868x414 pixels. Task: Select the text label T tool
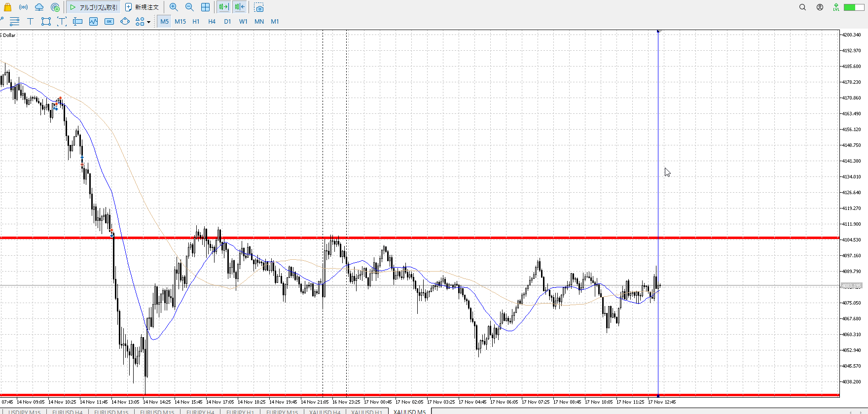coord(30,21)
